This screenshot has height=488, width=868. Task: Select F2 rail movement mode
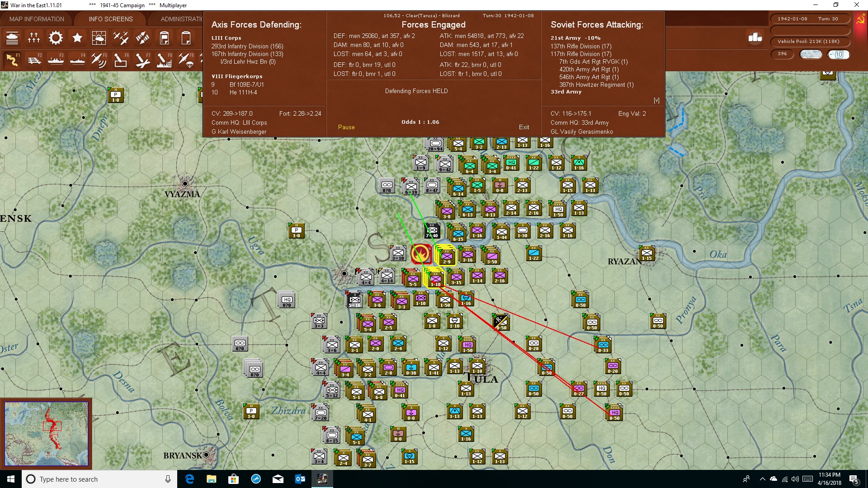click(34, 60)
